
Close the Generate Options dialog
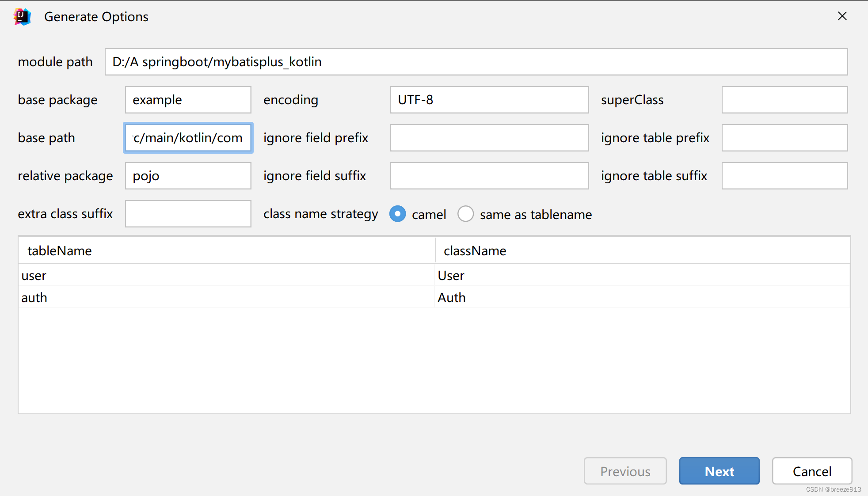(841, 16)
